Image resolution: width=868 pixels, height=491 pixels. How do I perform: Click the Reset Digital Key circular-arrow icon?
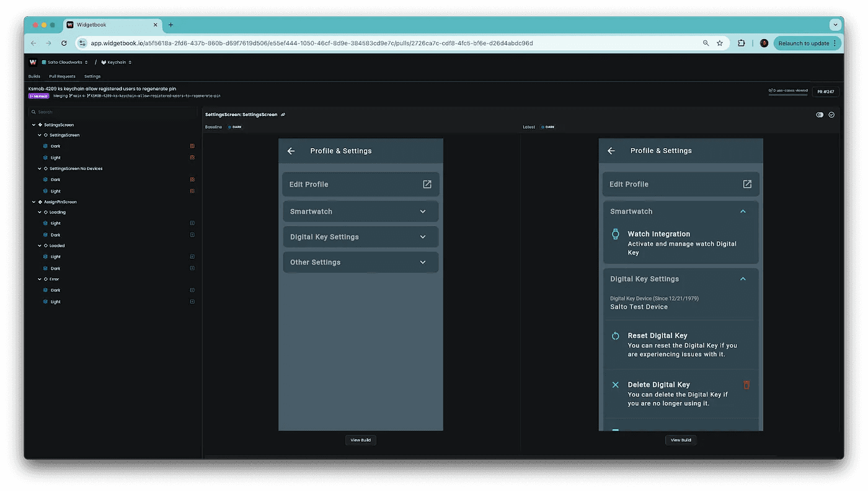[615, 336]
